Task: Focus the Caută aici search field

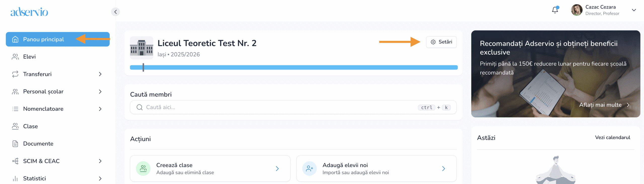Action: [277, 107]
